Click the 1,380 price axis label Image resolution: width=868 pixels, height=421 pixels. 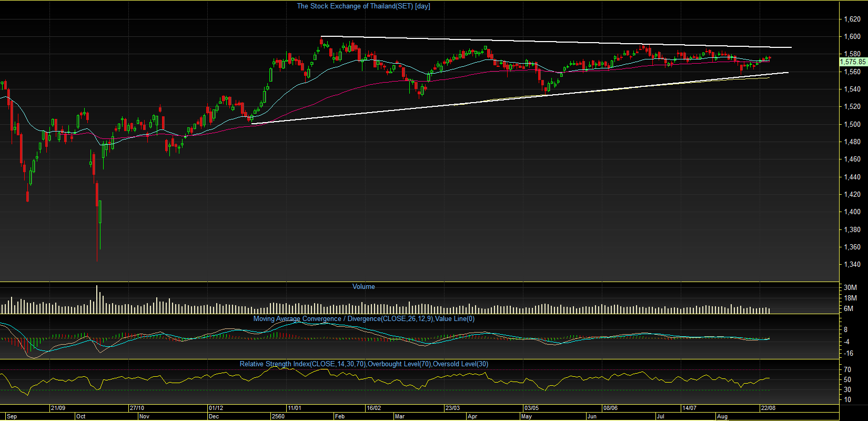pos(852,230)
